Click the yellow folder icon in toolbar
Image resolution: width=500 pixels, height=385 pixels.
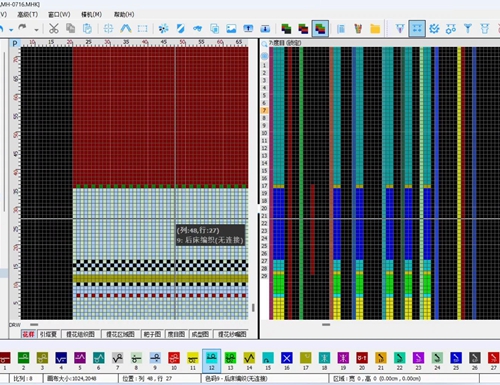coord(375,29)
